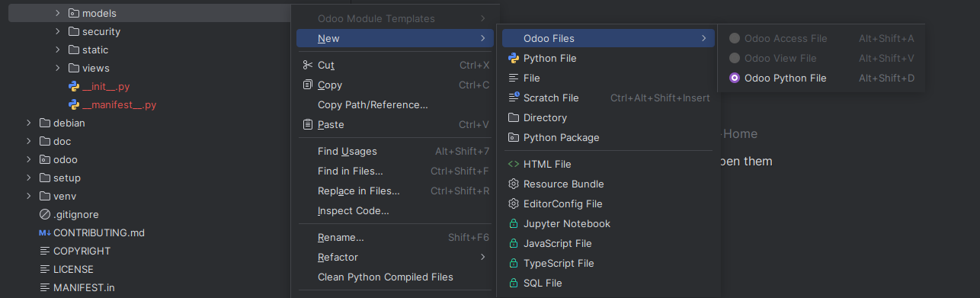980x298 pixels.
Task: Select Inspect Code... menu entry
Action: (395, 210)
